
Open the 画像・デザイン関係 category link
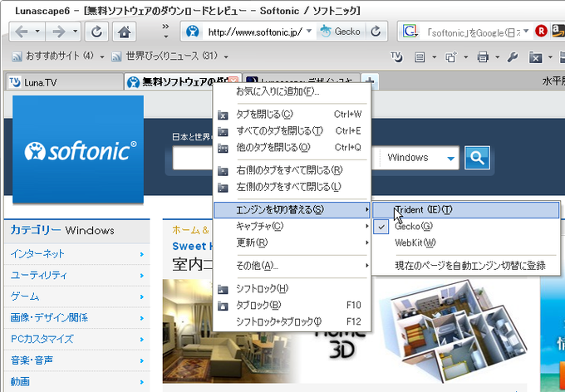tap(77, 318)
